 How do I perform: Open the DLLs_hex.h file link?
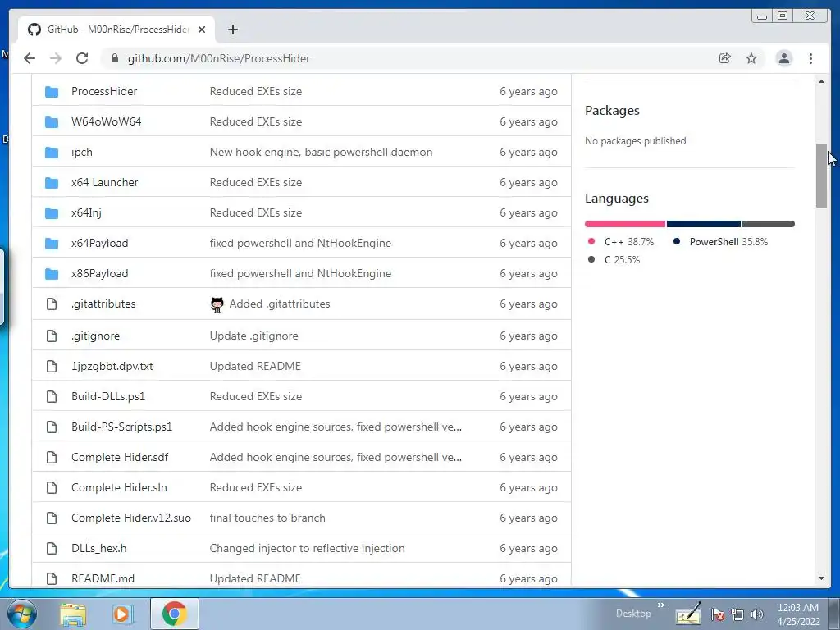tap(98, 548)
